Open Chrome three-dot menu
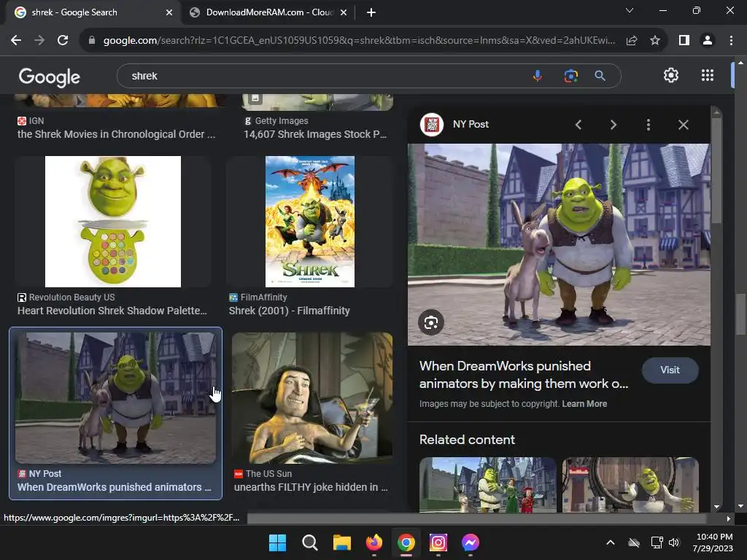 point(731,41)
